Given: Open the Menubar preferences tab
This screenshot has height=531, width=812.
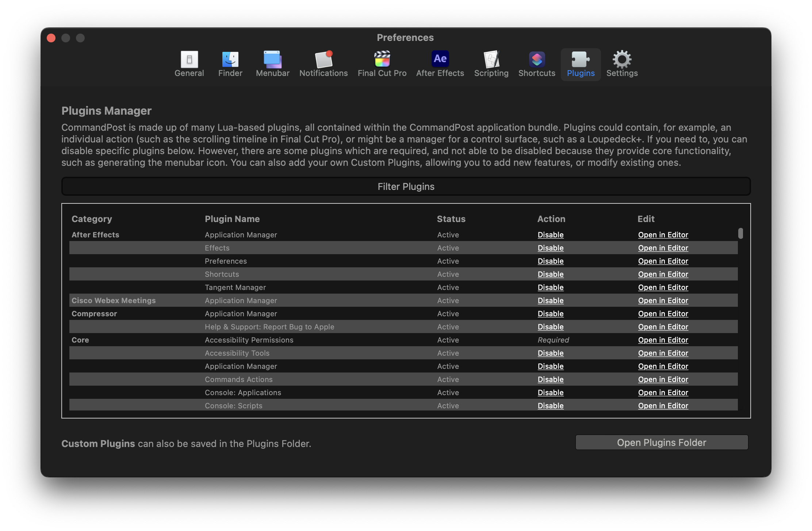Looking at the screenshot, I should pos(272,64).
